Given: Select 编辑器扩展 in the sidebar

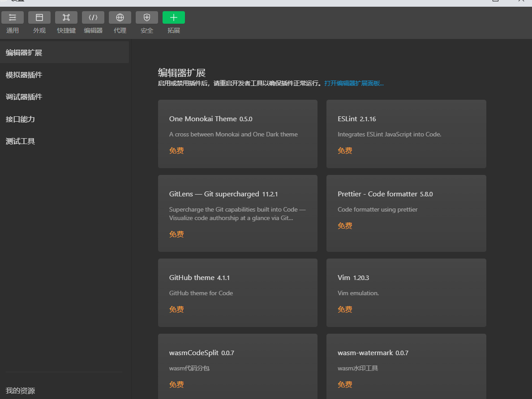Looking at the screenshot, I should (x=64, y=52).
